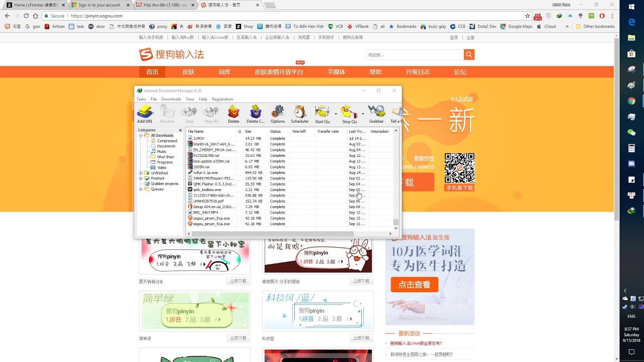Select the IMG_3407.MP4 download row

pyautogui.click(x=289, y=213)
